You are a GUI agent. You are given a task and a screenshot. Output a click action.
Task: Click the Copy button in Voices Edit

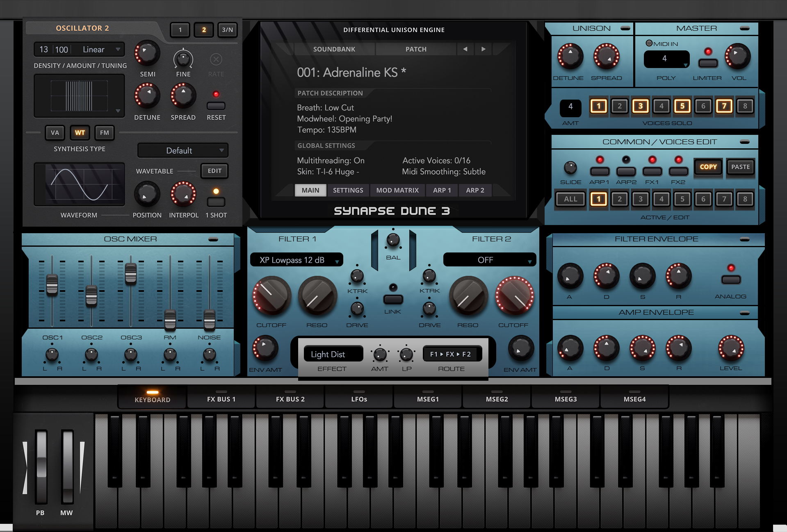pyautogui.click(x=708, y=167)
